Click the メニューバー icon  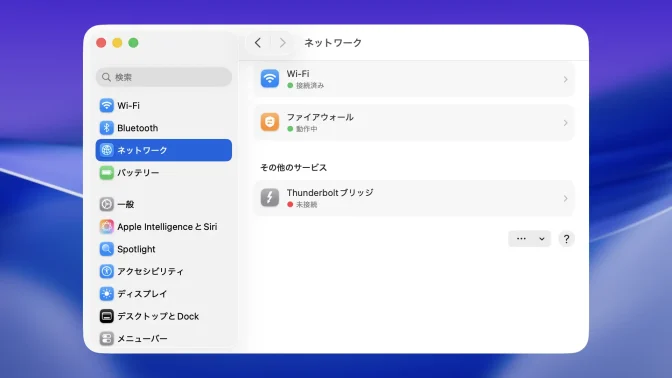106,338
